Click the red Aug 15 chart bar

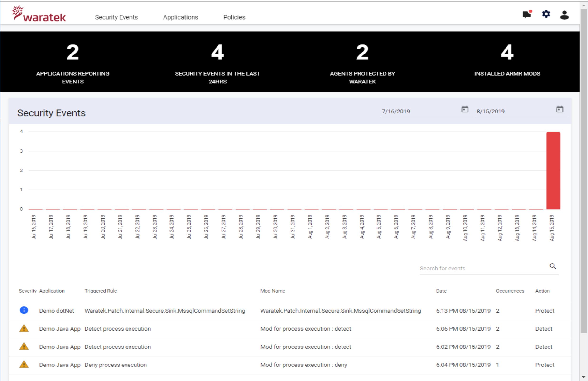point(553,171)
